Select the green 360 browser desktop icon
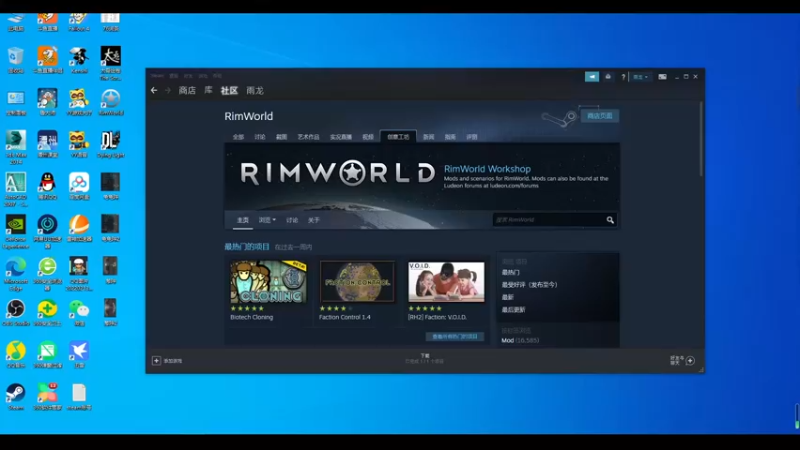This screenshot has height=450, width=800. (x=47, y=274)
